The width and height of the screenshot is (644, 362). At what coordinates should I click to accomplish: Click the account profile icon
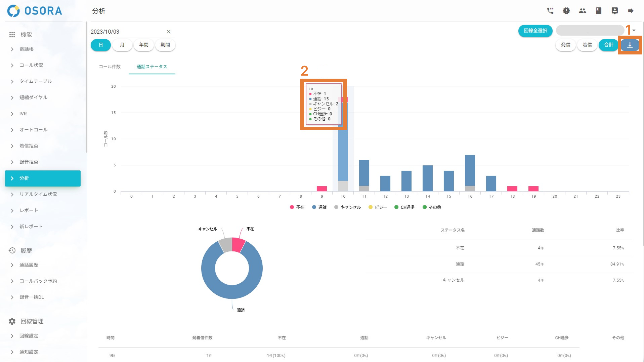pos(614,11)
